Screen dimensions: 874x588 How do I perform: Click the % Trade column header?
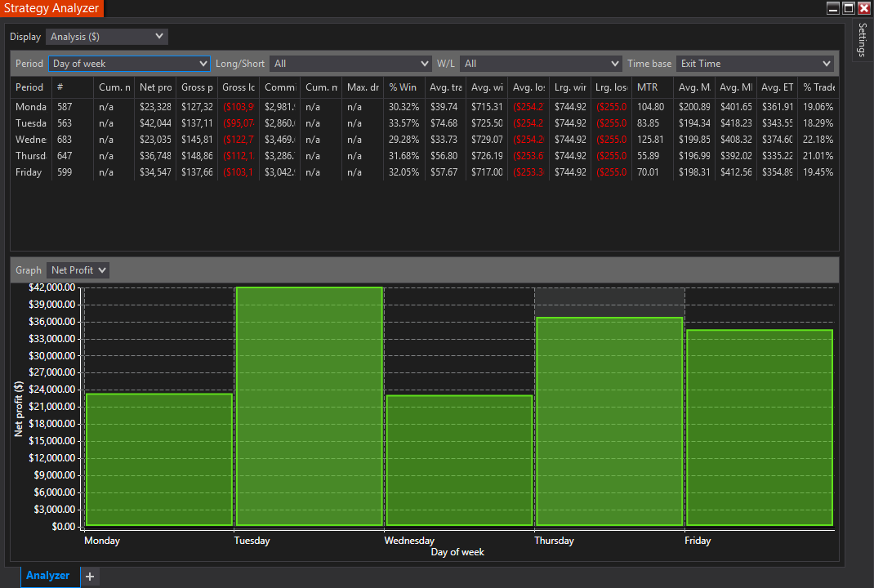[x=818, y=87]
